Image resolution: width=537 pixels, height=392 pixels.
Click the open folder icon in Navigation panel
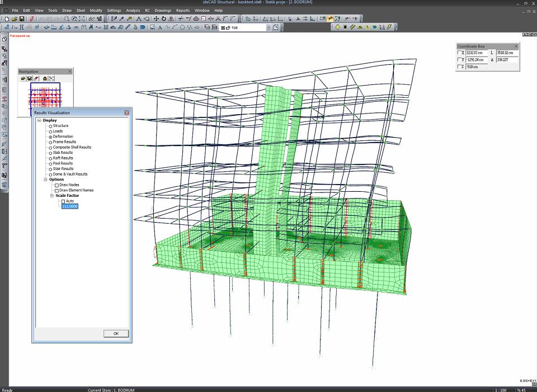(x=23, y=79)
